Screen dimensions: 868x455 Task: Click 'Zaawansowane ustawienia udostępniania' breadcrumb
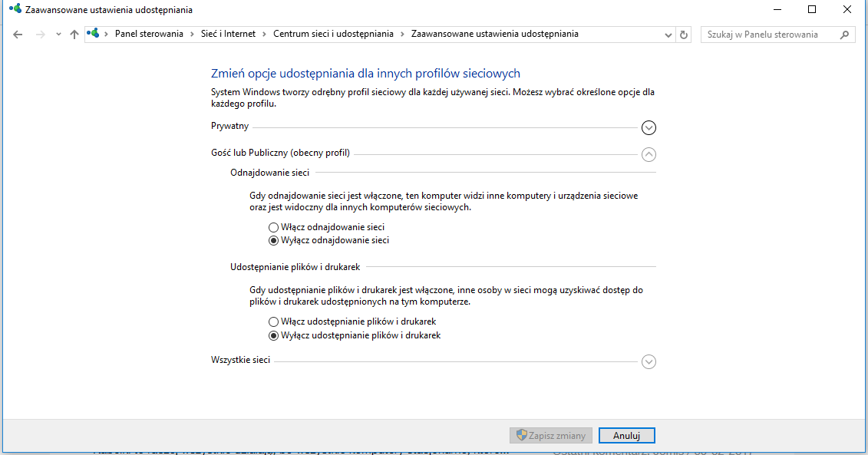pyautogui.click(x=494, y=34)
